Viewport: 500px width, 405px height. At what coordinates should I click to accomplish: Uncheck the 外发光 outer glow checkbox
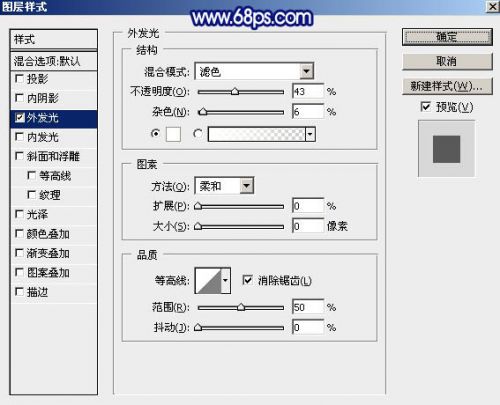pyautogui.click(x=20, y=118)
